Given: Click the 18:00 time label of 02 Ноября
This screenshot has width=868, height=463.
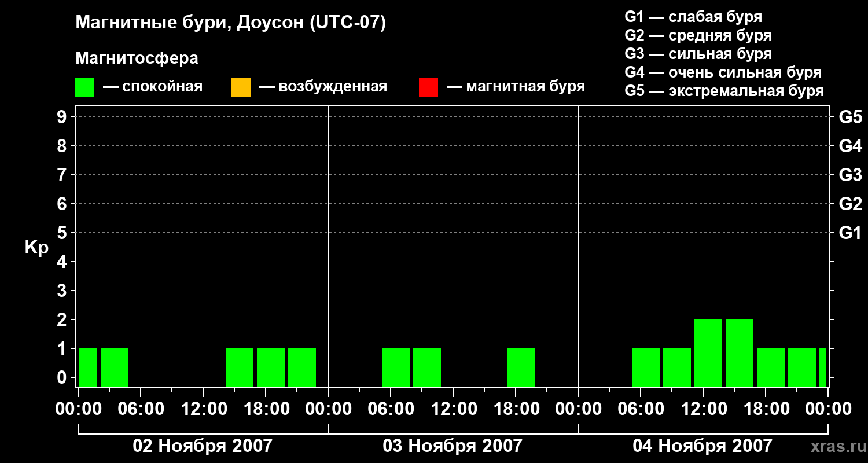Looking at the screenshot, I should coord(266,409).
